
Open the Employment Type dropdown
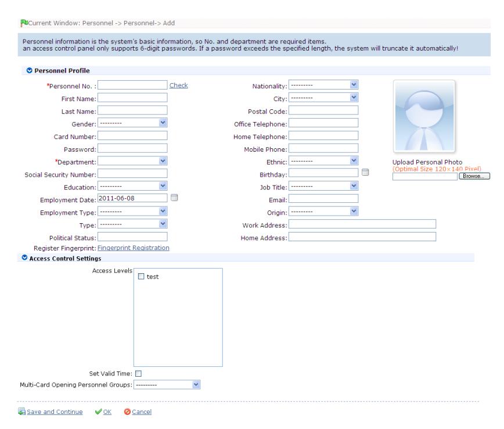[132, 211]
